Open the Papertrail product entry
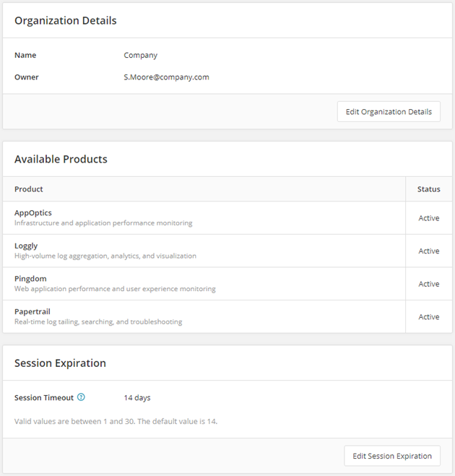The height and width of the screenshot is (476, 455). [x=32, y=311]
